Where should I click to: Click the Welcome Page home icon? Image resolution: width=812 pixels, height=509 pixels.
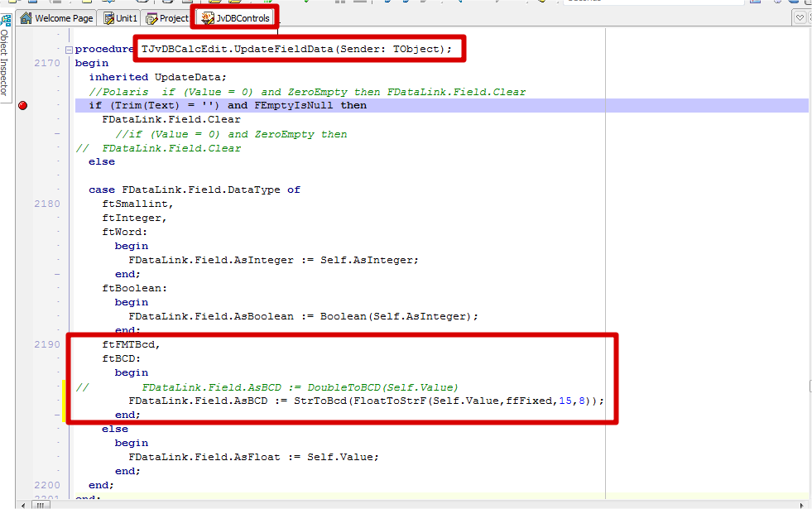point(26,18)
